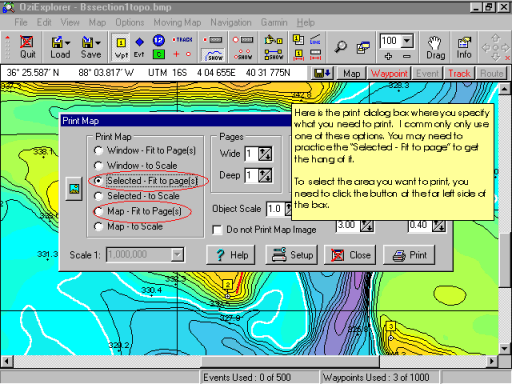Click the Print button in dialog
Viewport: 512px width, 384px height.
coord(409,255)
